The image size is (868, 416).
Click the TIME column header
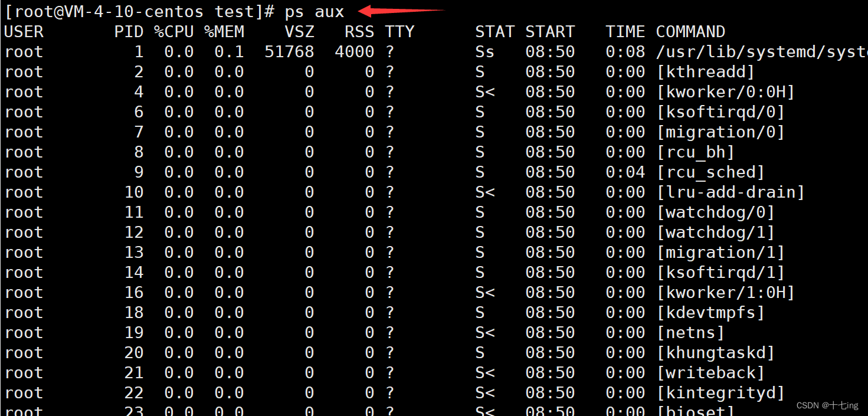click(x=625, y=32)
